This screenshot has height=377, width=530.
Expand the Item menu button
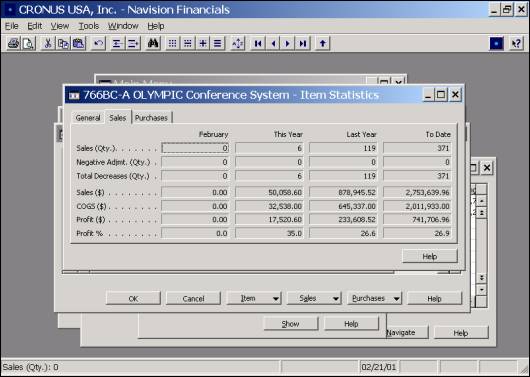[254, 299]
